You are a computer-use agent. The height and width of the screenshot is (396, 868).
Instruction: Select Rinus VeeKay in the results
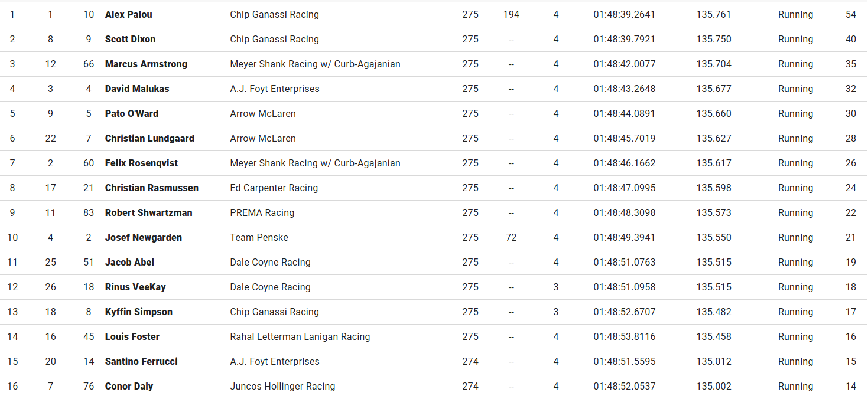(x=135, y=287)
